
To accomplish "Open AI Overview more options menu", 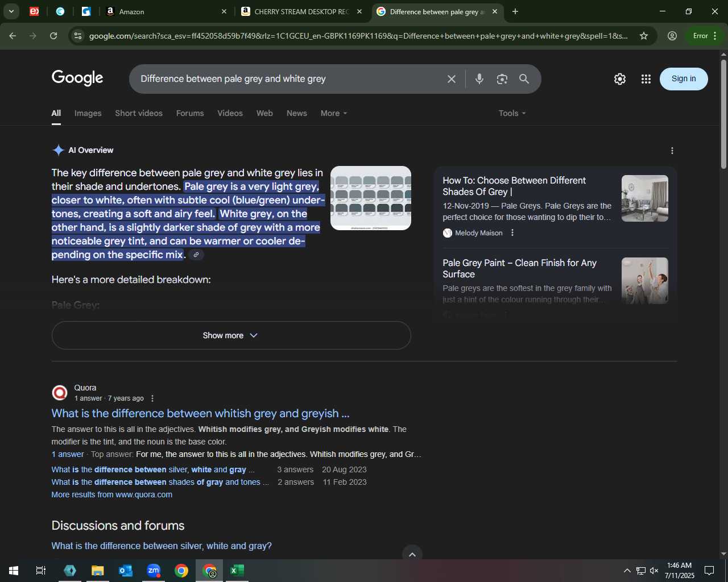I will click(x=672, y=151).
